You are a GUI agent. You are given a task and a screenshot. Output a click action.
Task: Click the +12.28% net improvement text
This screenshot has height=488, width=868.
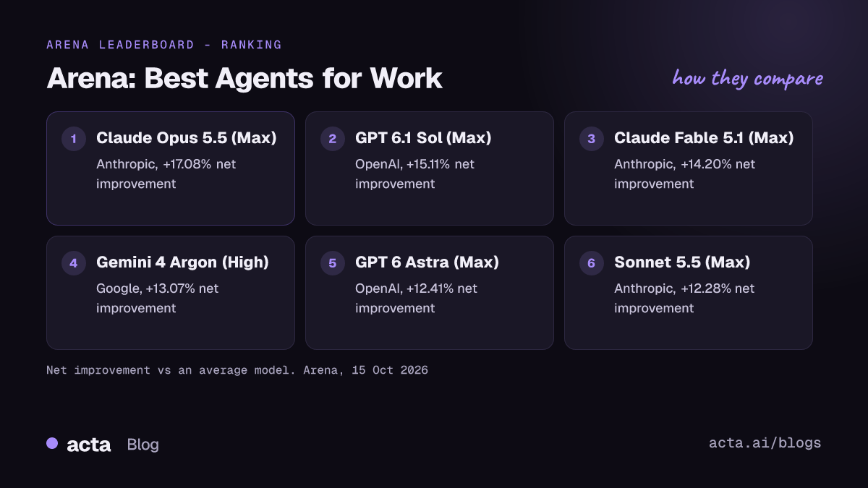(x=684, y=299)
